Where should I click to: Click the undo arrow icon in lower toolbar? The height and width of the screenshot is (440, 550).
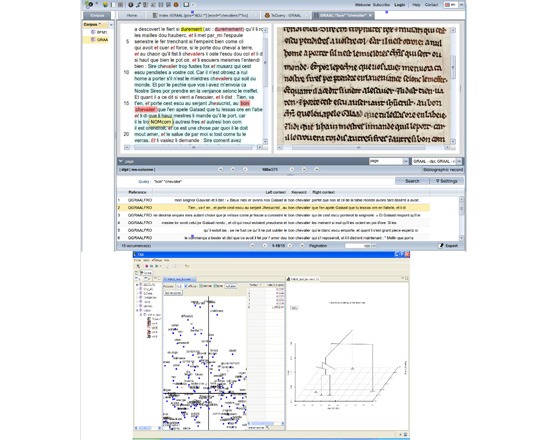pyautogui.click(x=187, y=266)
